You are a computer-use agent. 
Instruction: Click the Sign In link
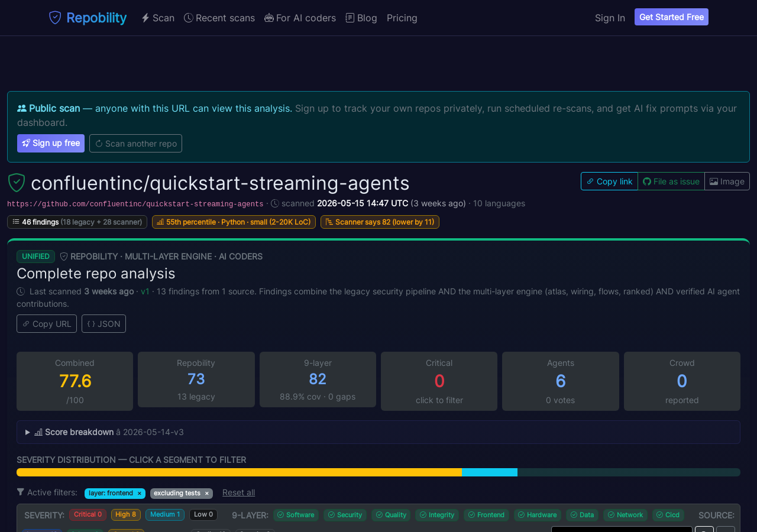tap(610, 18)
